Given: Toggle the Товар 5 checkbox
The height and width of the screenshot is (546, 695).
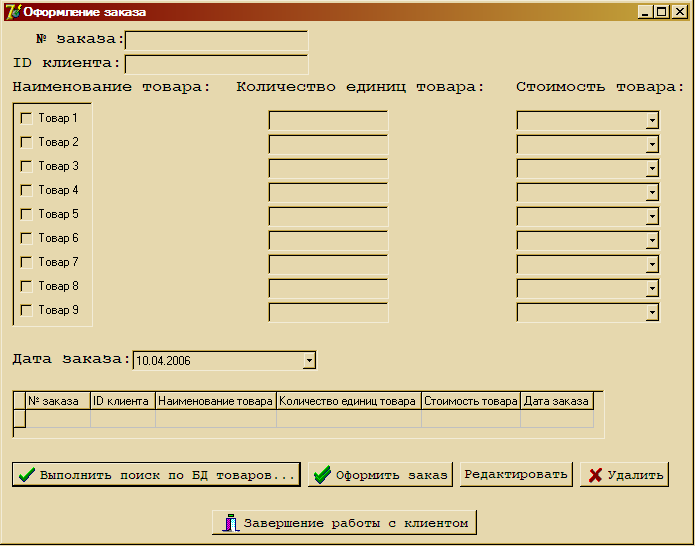Looking at the screenshot, I should (27, 214).
